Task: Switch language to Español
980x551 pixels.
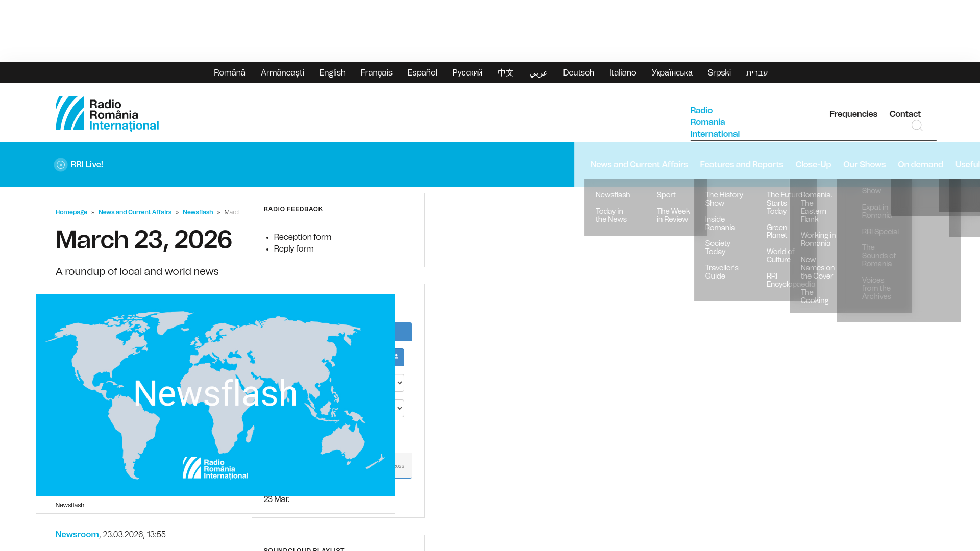Action: (x=423, y=72)
